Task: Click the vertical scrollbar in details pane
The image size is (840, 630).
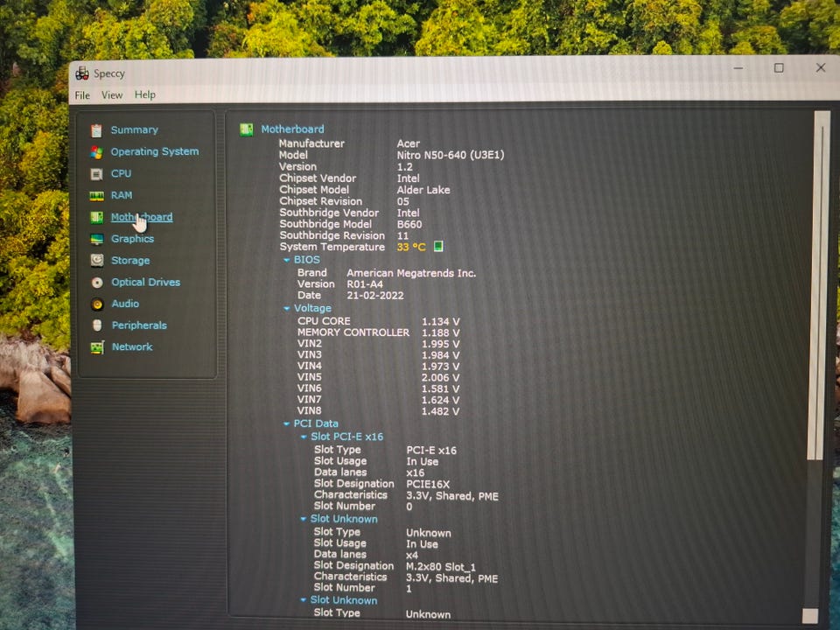Action: click(x=821, y=289)
